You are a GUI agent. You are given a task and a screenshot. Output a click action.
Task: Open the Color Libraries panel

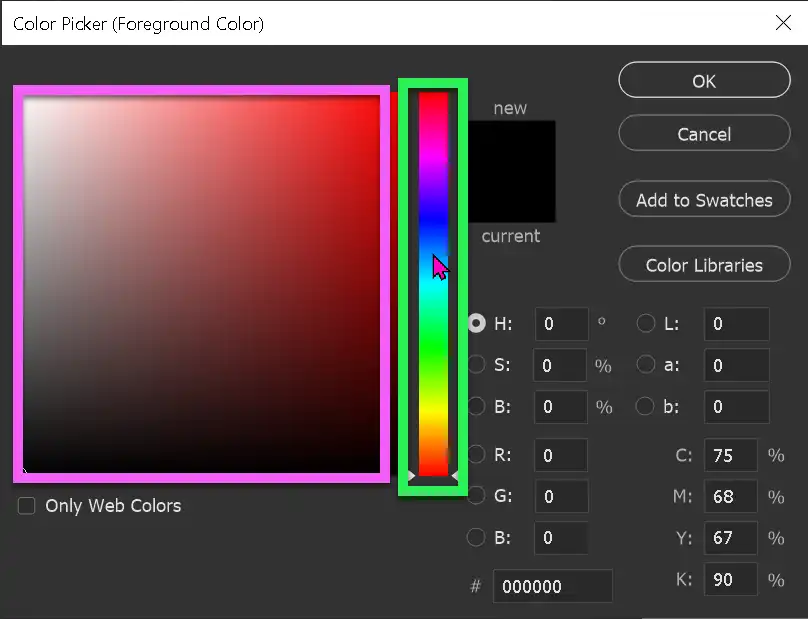click(x=704, y=264)
